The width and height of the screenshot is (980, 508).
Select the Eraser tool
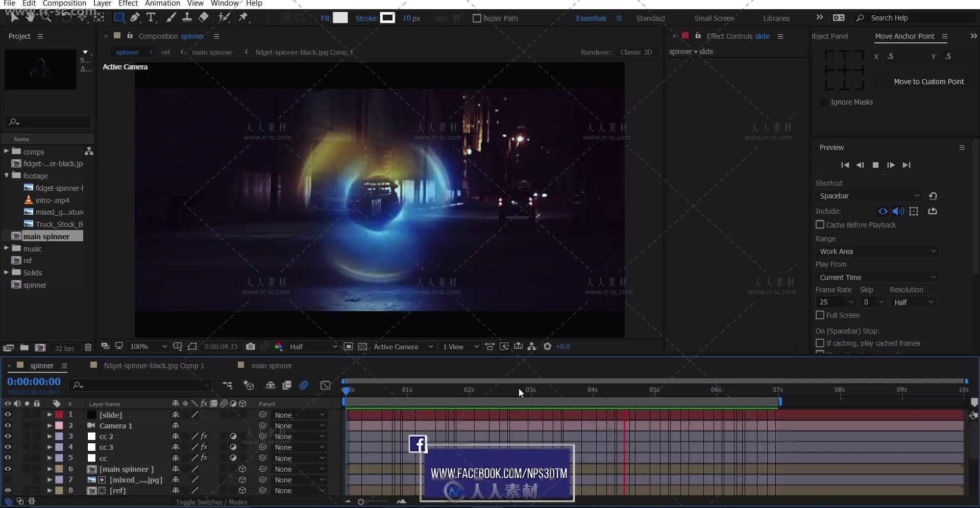(x=204, y=17)
